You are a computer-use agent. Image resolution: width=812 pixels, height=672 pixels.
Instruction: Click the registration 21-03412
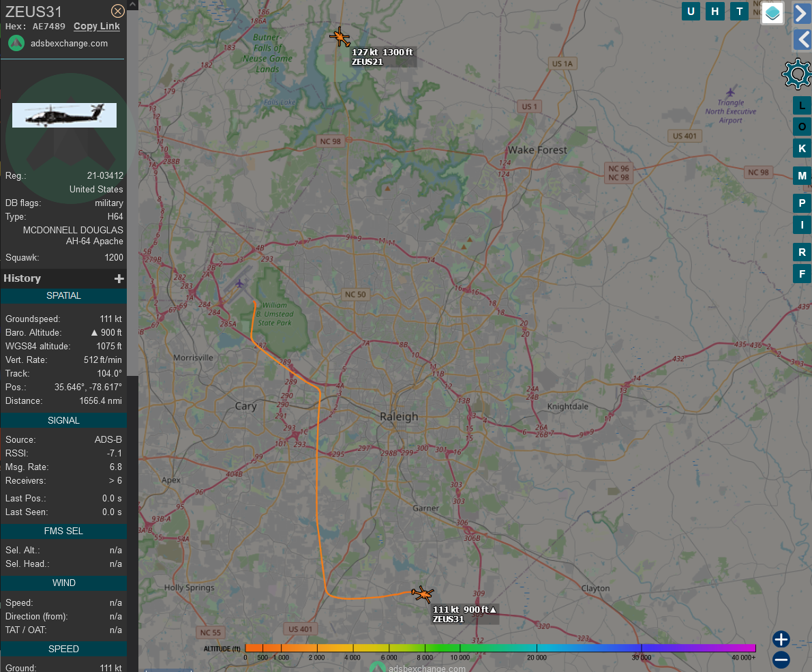pyautogui.click(x=105, y=175)
